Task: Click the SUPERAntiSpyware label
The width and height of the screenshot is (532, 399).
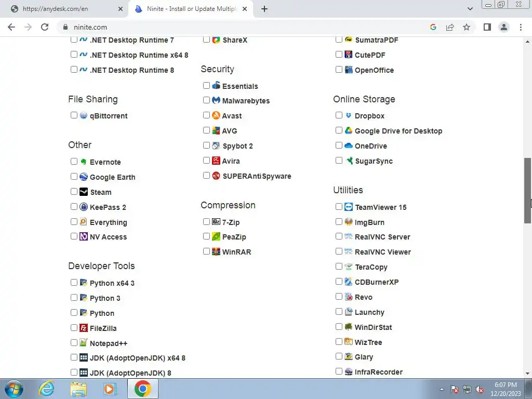Action: click(x=257, y=176)
